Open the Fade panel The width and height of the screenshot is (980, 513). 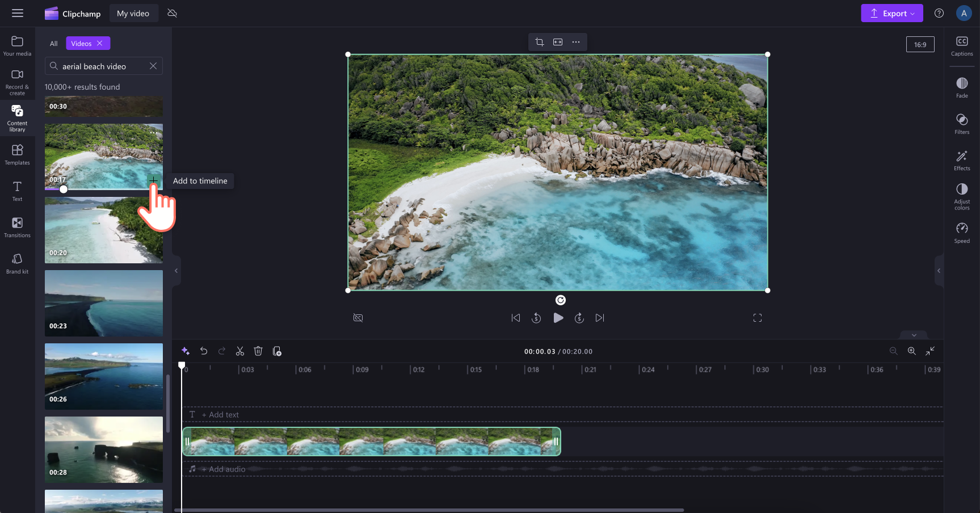pyautogui.click(x=961, y=87)
